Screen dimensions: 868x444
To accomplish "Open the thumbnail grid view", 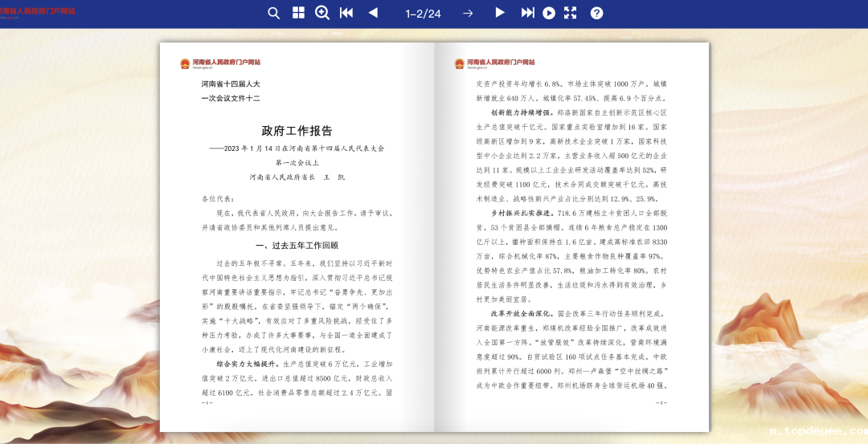I will (298, 13).
